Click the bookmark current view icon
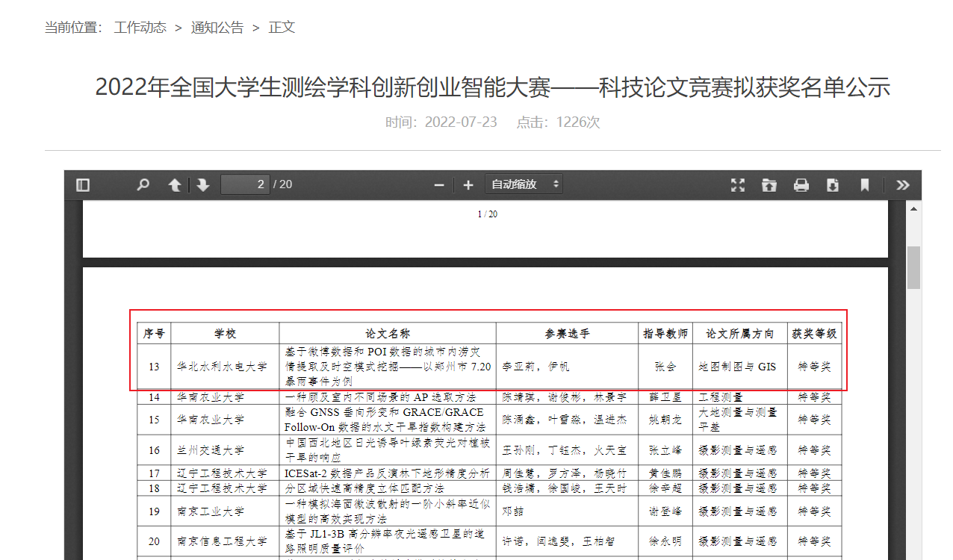Screen dimensions: 953x560 (x=865, y=184)
